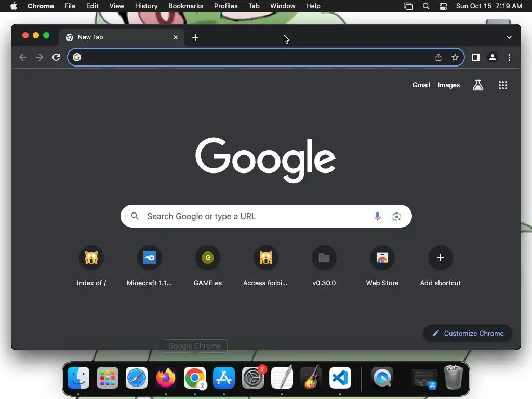Click the Stage Manager menu bar icon

(408, 6)
